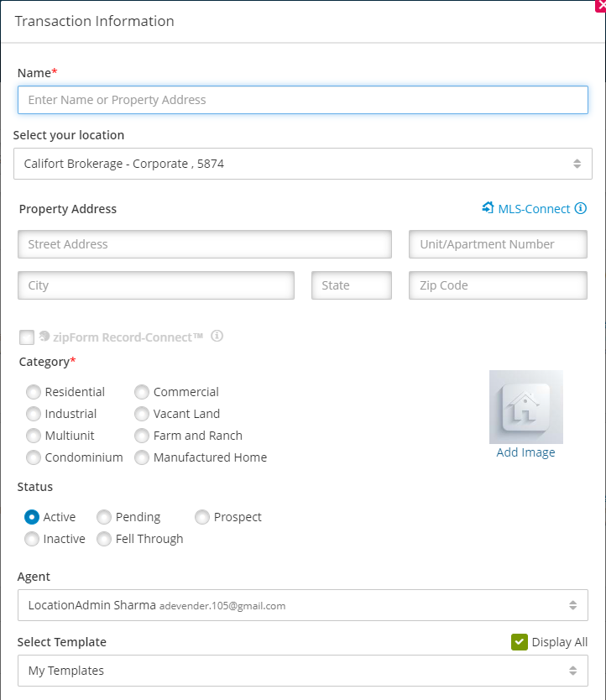
Task: Enable the zipForm Record-Connect checkbox
Action: pyautogui.click(x=25, y=337)
